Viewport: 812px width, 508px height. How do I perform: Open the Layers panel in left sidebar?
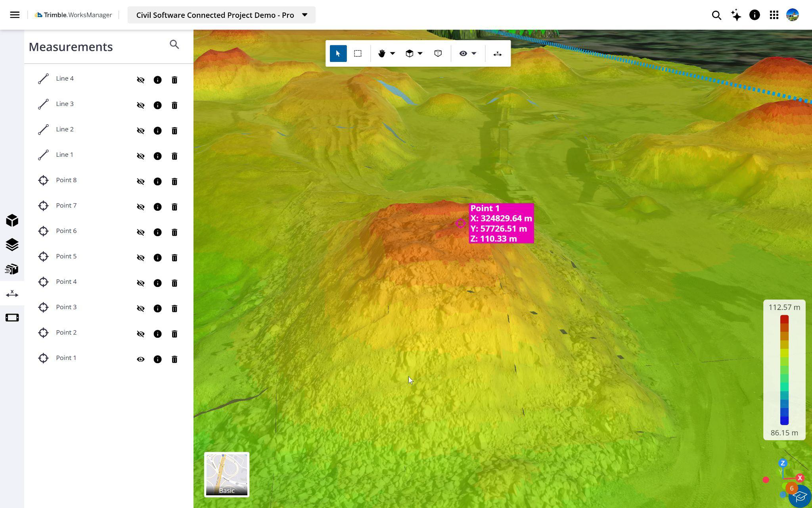[12, 245]
